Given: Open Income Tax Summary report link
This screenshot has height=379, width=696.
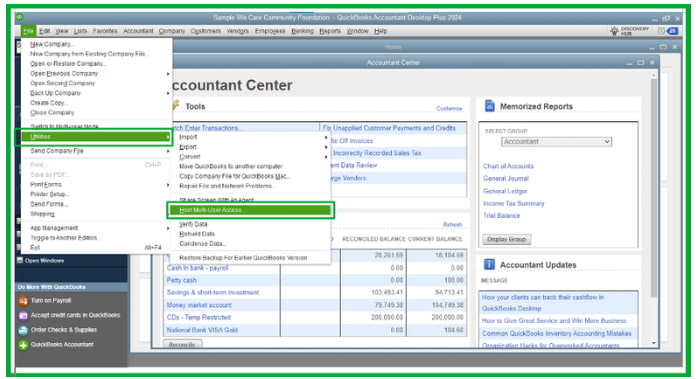Looking at the screenshot, I should pos(514,203).
